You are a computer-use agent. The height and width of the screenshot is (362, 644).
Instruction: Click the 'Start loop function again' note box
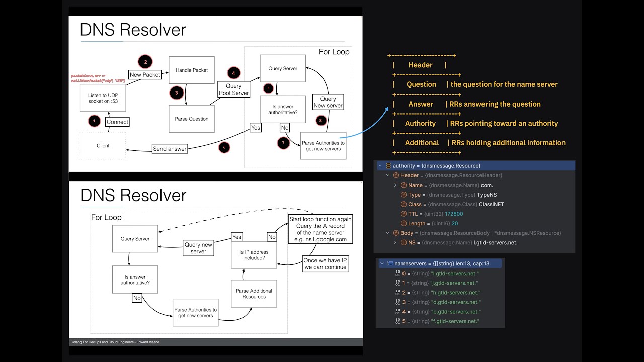[320, 229]
